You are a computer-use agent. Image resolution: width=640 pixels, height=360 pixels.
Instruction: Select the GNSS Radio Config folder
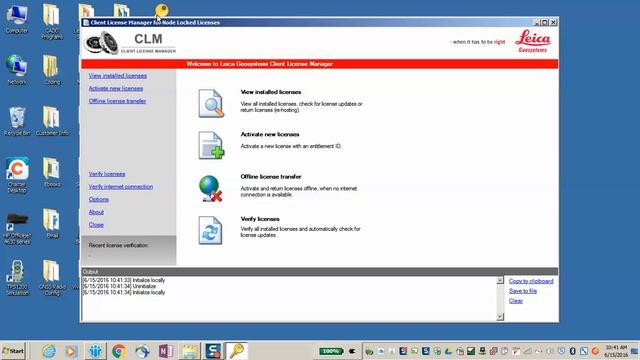[x=52, y=278]
